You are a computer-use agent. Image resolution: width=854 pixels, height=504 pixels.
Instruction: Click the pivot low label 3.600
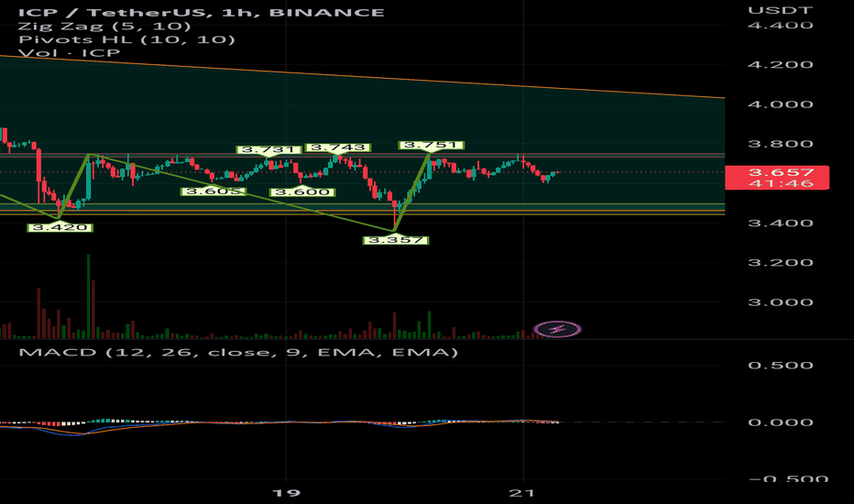302,192
